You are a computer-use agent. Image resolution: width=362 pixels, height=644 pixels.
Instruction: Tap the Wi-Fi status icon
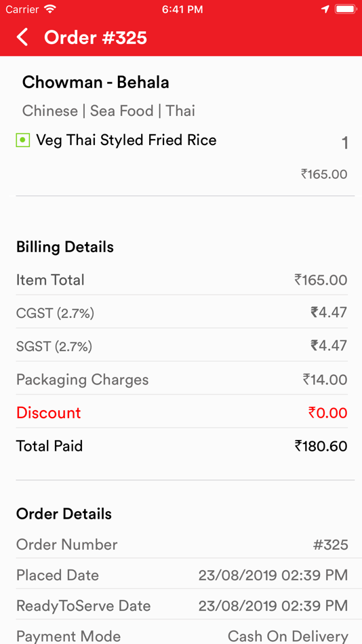[x=50, y=9]
